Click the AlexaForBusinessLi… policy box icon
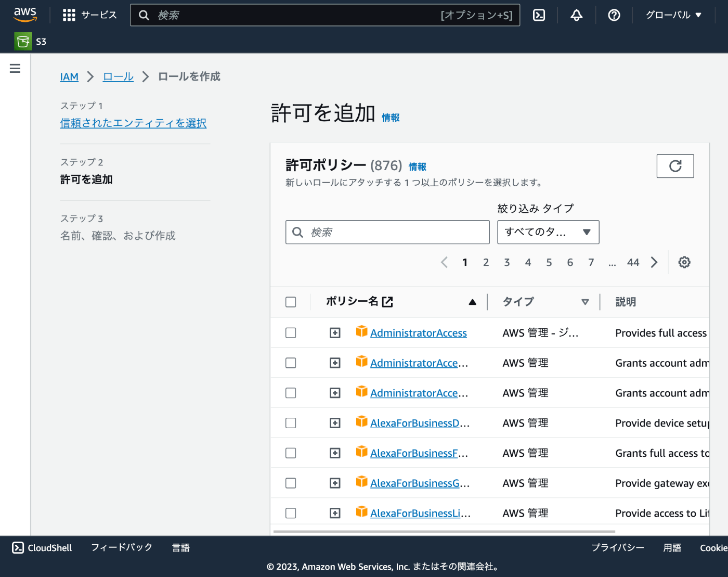The width and height of the screenshot is (728, 577). (362, 511)
